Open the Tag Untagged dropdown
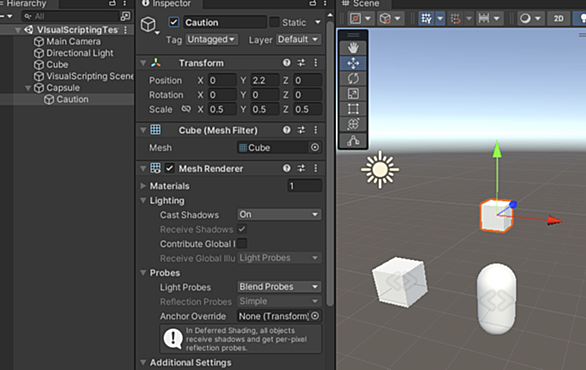This screenshot has width=586, height=370. 212,39
